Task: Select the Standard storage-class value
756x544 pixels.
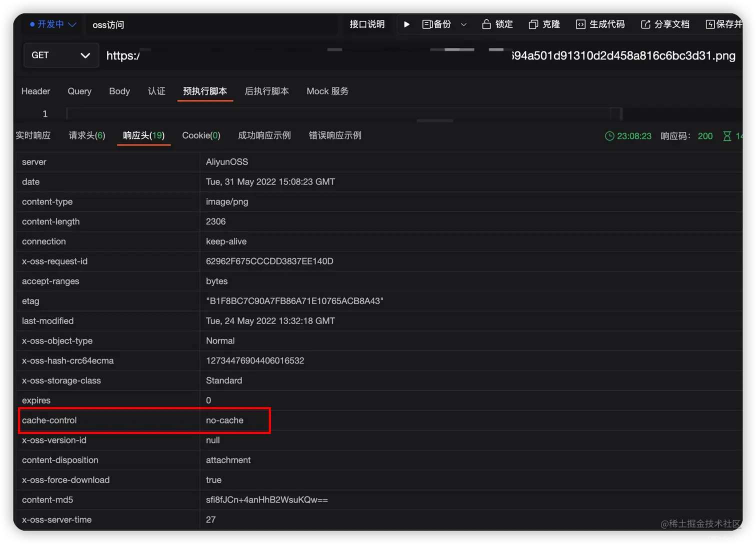Action: click(x=224, y=380)
